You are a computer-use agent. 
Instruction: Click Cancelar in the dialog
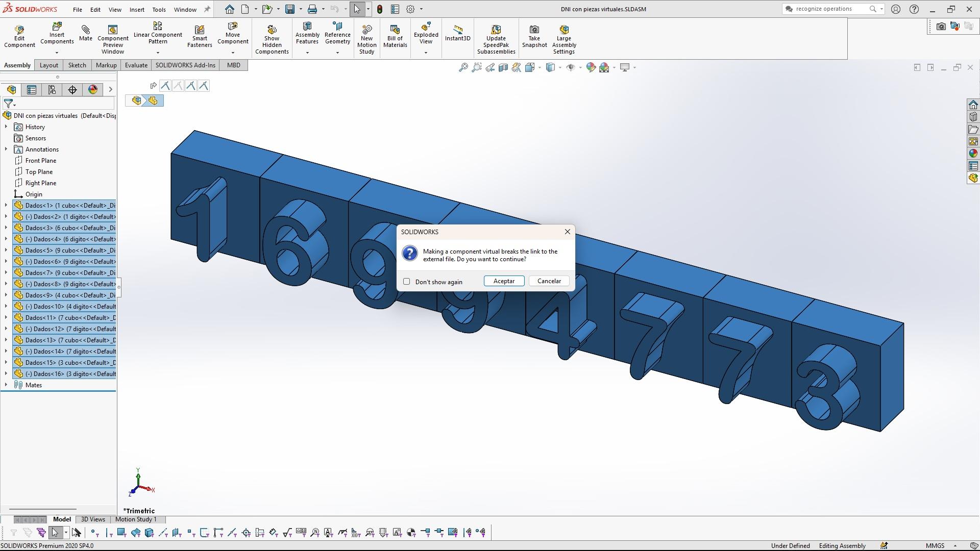[x=549, y=281]
